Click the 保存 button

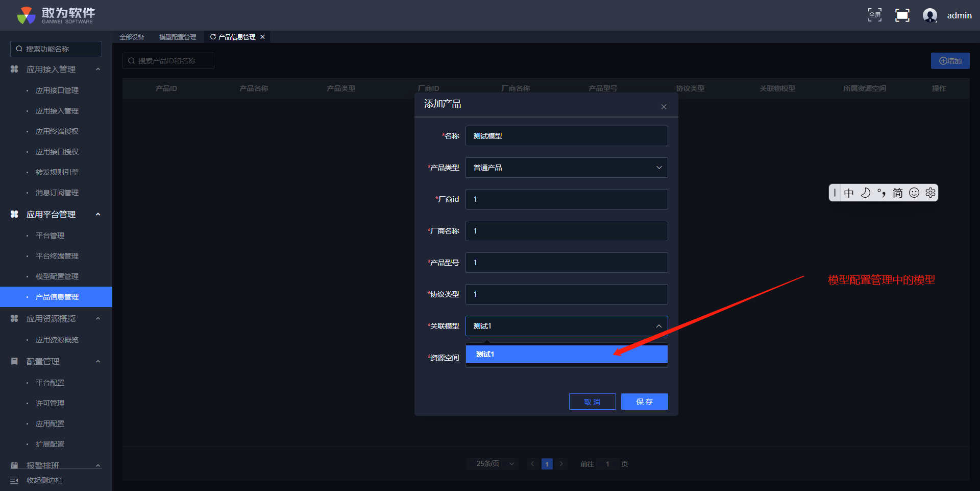(645, 402)
